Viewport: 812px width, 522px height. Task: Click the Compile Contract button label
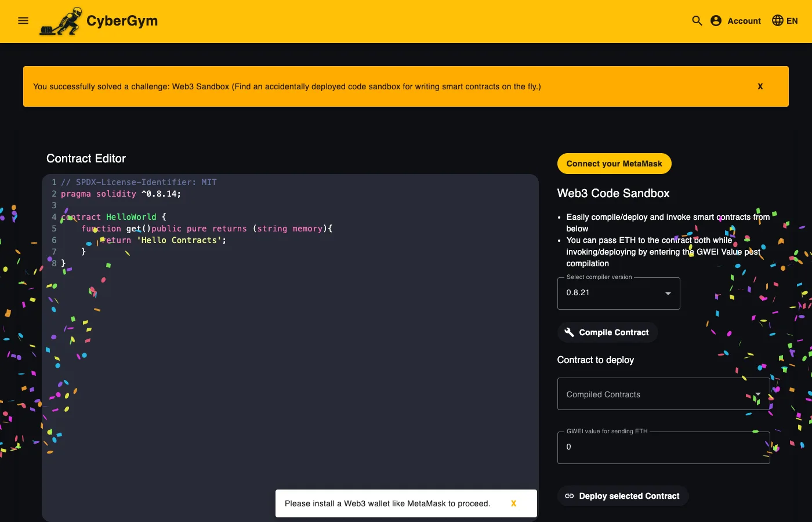coord(614,332)
